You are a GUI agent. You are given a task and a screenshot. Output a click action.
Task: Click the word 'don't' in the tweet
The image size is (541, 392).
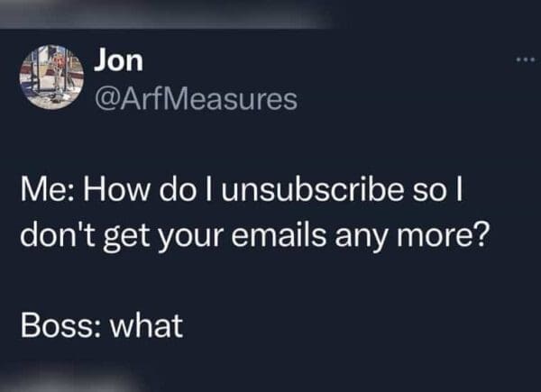(x=58, y=236)
